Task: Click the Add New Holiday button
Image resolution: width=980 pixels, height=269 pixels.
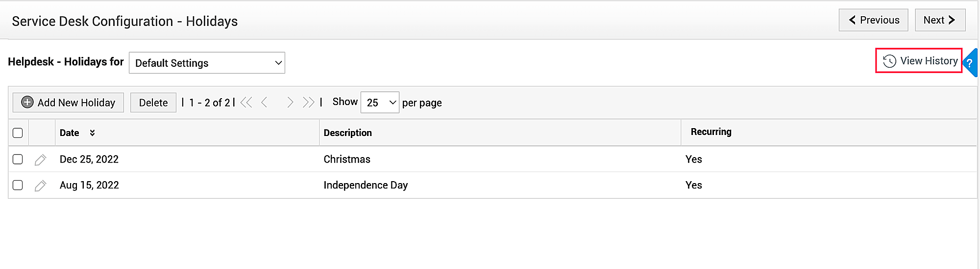Action: pos(68,103)
